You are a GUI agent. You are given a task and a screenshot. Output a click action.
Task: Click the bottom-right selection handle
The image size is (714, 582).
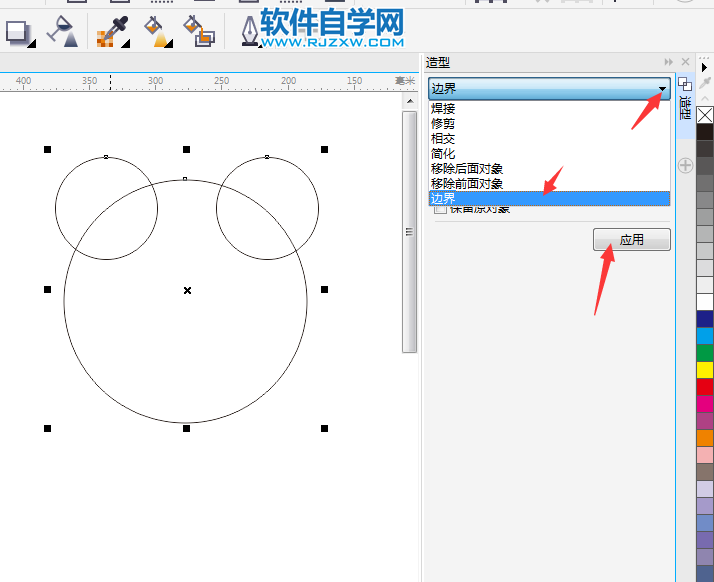(324, 429)
